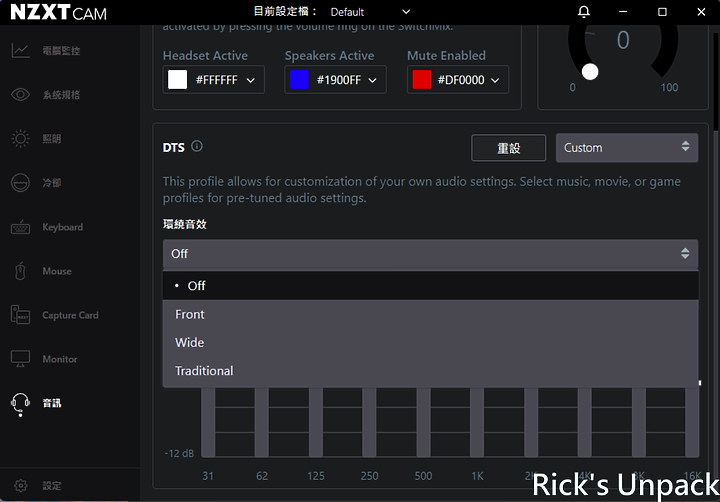Open the lighting sun icon

[21, 139]
